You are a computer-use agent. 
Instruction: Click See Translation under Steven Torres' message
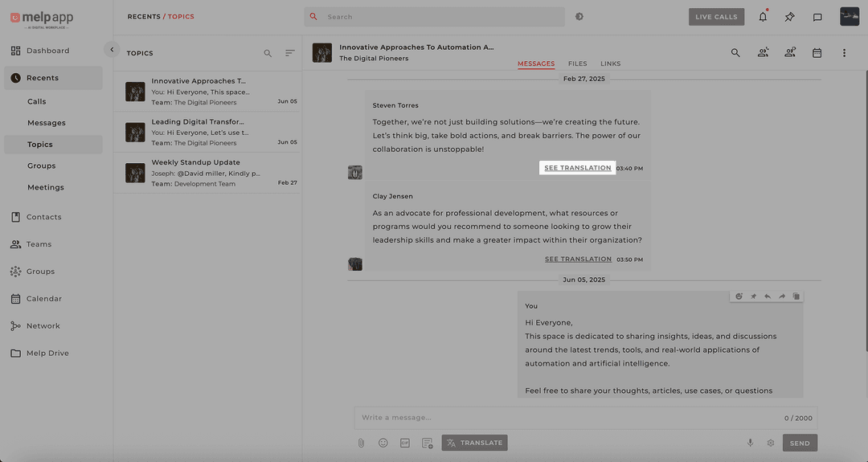click(578, 168)
